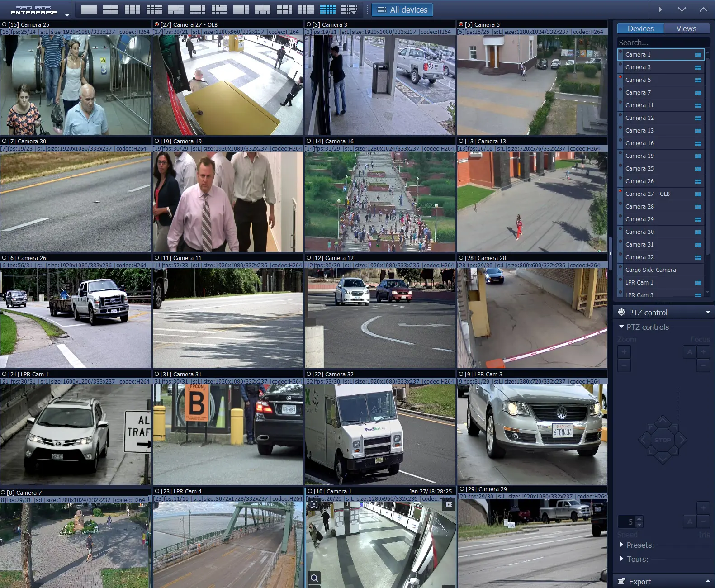Click the layout icon beside Camera 29
The width and height of the screenshot is (715, 588).
tap(698, 219)
